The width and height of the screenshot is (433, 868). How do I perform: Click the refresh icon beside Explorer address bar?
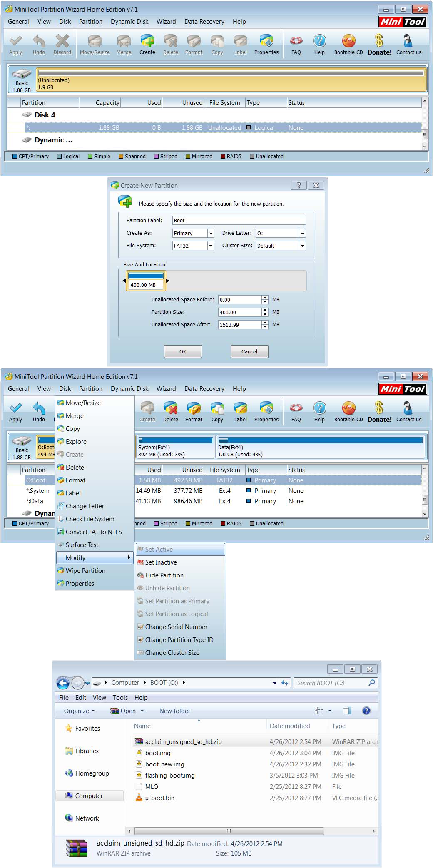285,683
